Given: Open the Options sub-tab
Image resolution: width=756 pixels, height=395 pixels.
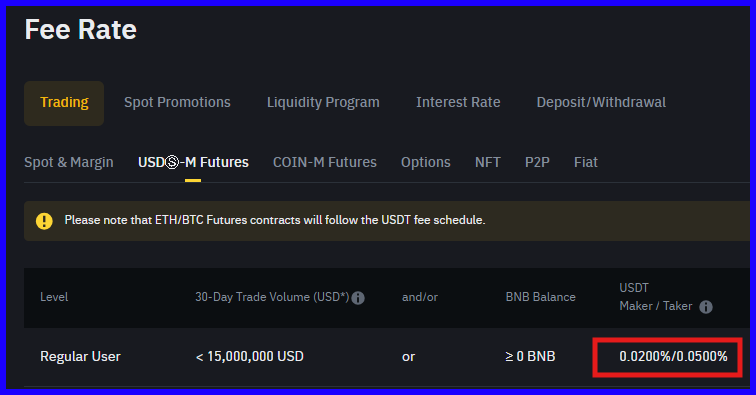Looking at the screenshot, I should pyautogui.click(x=426, y=162).
